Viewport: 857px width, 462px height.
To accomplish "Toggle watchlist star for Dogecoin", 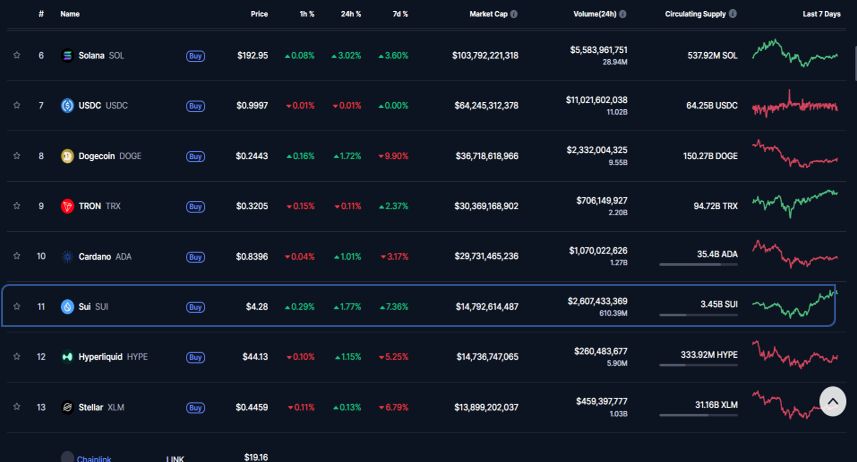I will click(16, 156).
